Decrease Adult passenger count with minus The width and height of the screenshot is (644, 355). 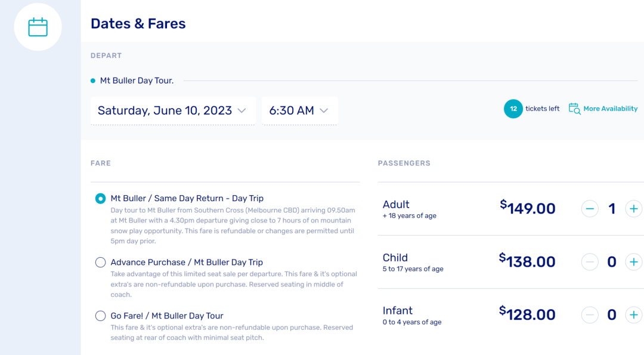tap(590, 209)
